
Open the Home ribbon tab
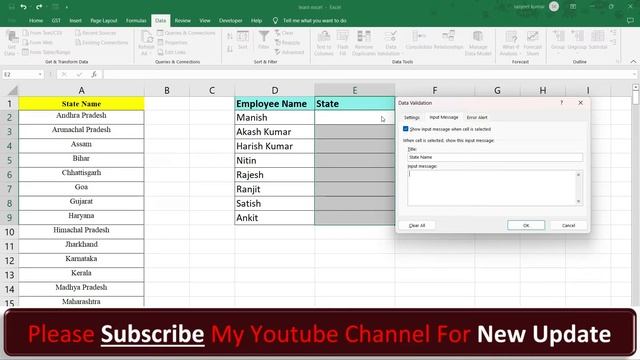(x=36, y=20)
